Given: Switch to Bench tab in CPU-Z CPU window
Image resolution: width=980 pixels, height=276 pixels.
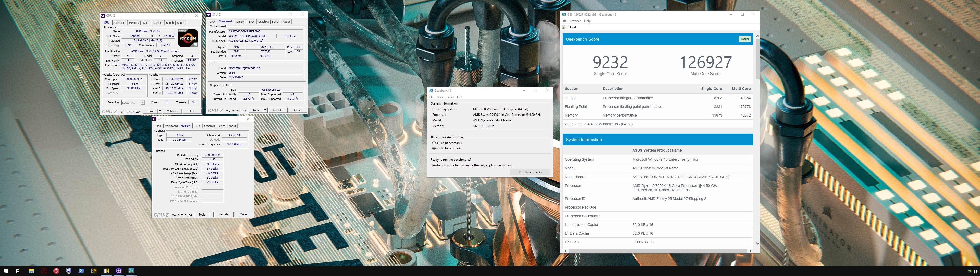Looking at the screenshot, I should pyautogui.click(x=170, y=23).
